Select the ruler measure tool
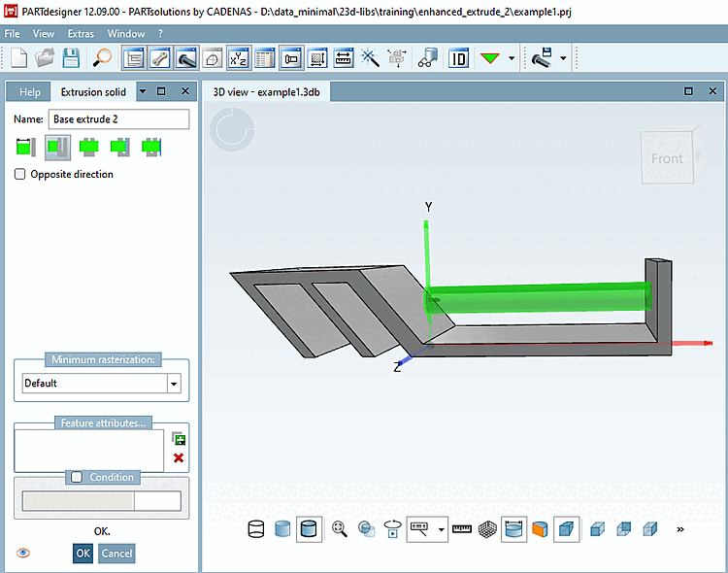The width and height of the screenshot is (728, 573). (462, 528)
